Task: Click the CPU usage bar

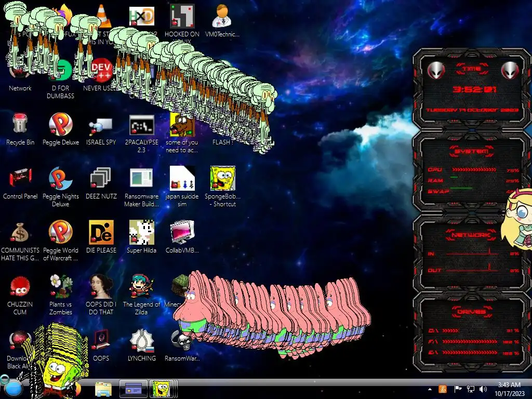Action: [474, 169]
